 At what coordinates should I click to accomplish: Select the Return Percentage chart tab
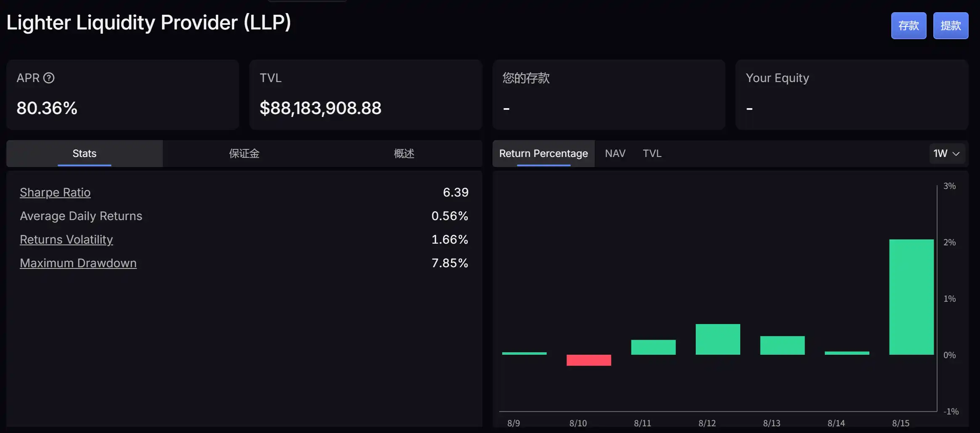(543, 154)
